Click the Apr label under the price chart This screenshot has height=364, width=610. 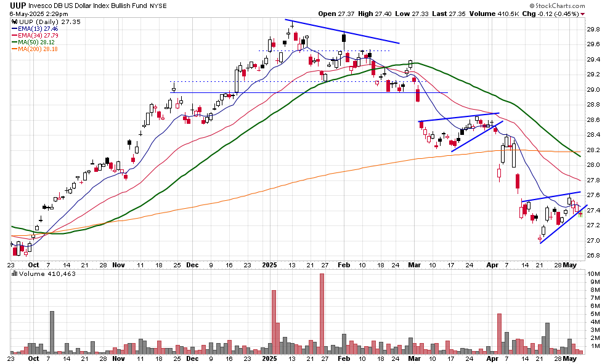492,265
